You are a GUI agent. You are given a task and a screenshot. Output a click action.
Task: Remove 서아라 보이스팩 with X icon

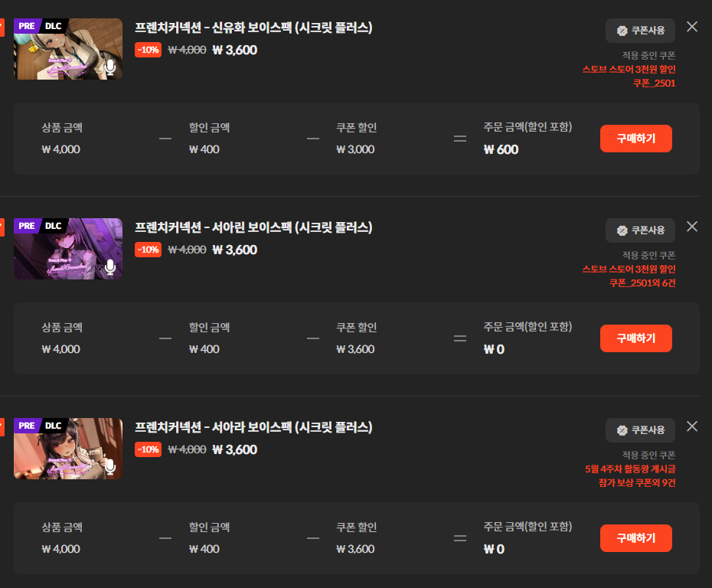[691, 426]
